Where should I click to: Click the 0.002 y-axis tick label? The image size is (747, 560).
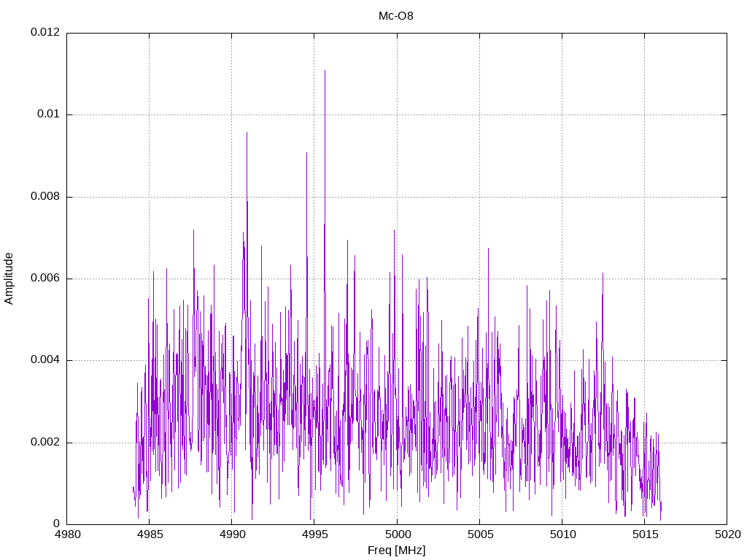tap(45, 443)
